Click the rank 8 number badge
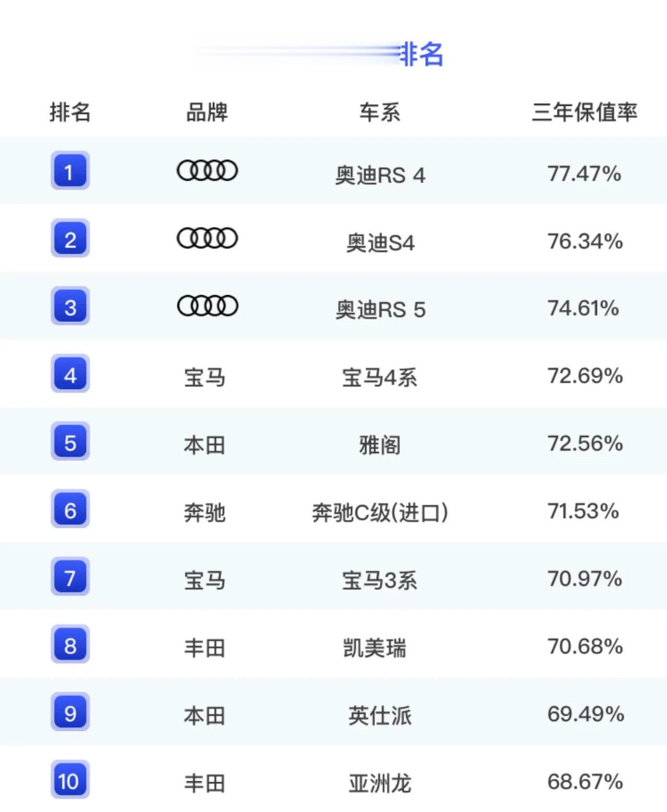Screen dimensions: 667x812 pyautogui.click(x=70, y=645)
